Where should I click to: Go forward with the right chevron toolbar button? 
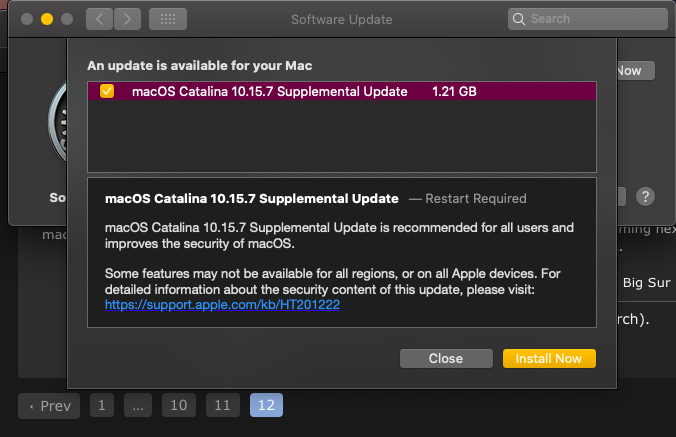coord(128,19)
